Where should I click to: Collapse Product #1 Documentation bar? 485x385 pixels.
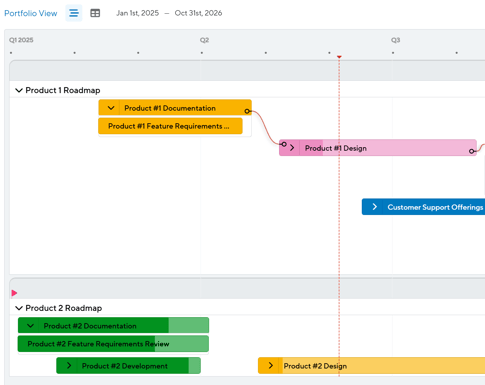(111, 108)
